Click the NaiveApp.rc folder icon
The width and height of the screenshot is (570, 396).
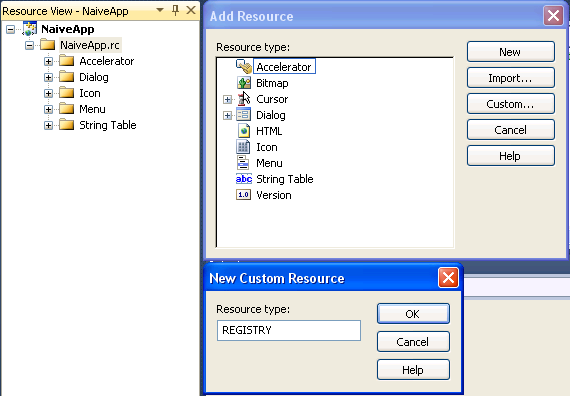click(x=47, y=45)
